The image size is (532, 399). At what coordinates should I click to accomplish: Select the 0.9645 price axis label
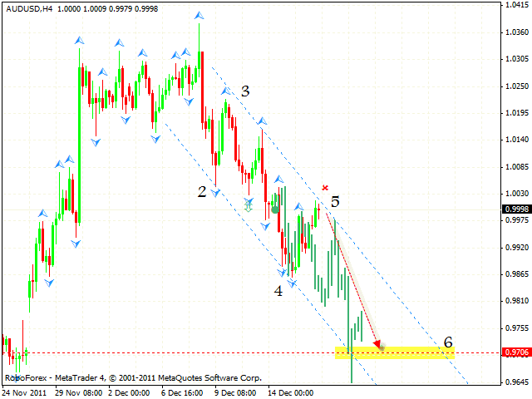point(516,382)
